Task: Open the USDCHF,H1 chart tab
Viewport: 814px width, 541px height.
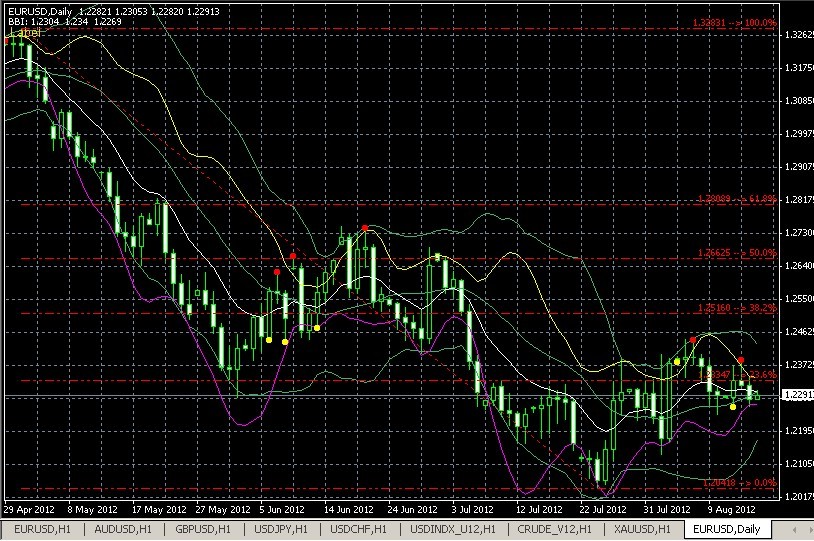Action: click(359, 530)
